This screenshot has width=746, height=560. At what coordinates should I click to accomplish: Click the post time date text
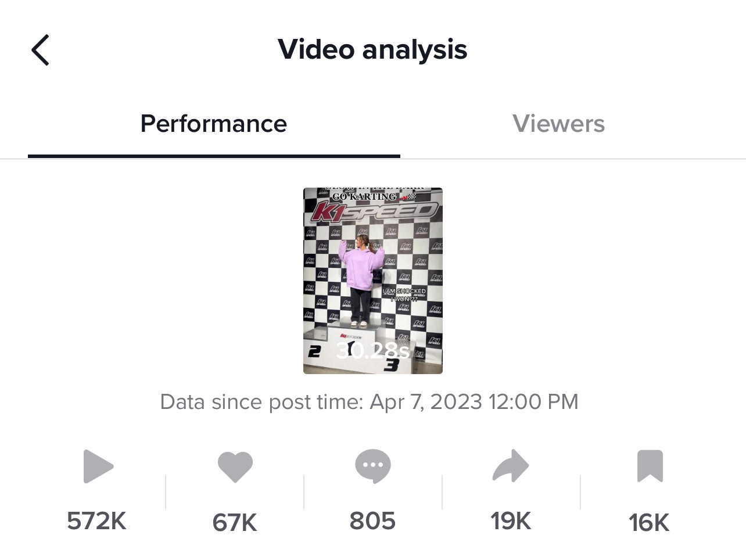coord(369,402)
